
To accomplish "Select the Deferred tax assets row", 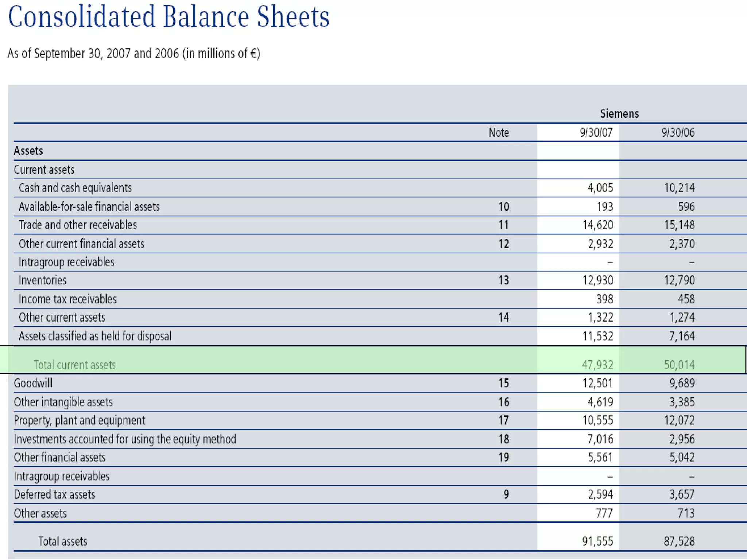I will [x=54, y=494].
